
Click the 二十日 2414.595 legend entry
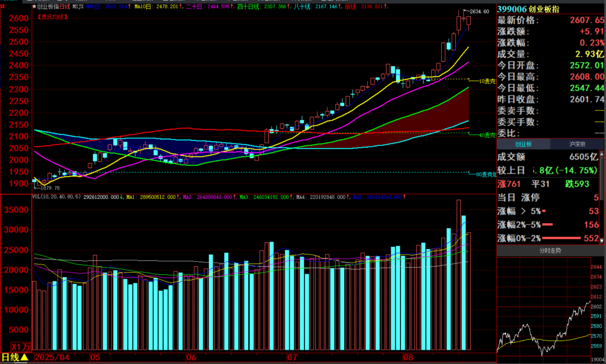point(210,6)
